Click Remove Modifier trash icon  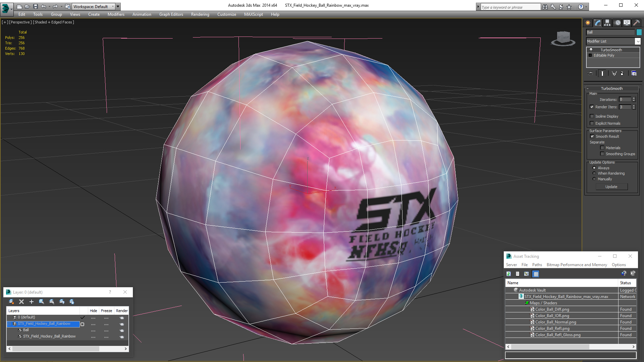pyautogui.click(x=622, y=73)
